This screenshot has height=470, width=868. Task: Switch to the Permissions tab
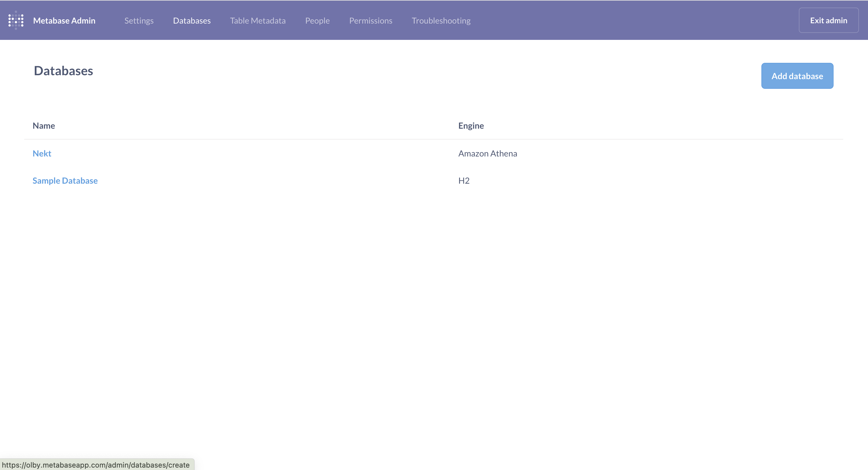pyautogui.click(x=371, y=21)
